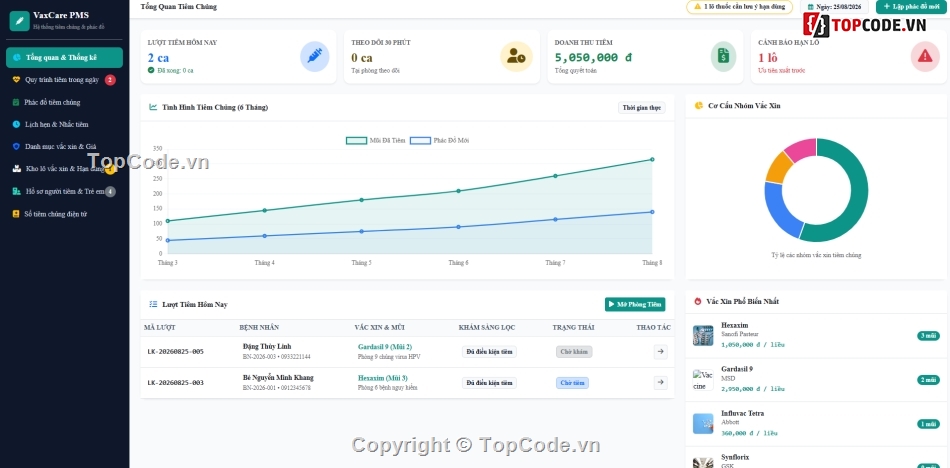Click the TRẠNG THÁI column header

click(573, 327)
